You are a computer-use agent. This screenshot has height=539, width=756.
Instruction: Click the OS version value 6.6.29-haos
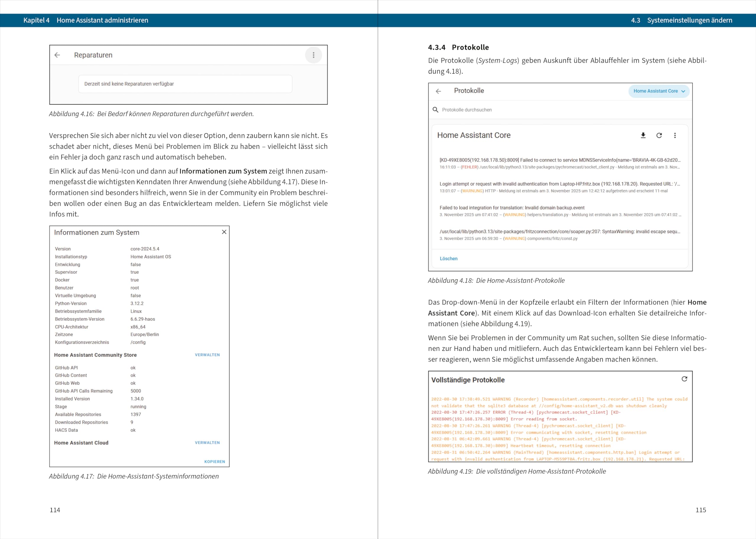[x=143, y=319]
